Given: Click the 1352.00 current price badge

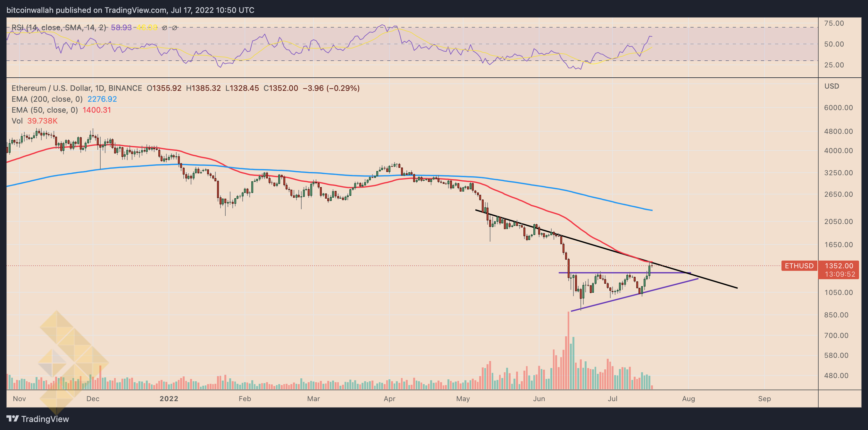Looking at the screenshot, I should [x=839, y=266].
